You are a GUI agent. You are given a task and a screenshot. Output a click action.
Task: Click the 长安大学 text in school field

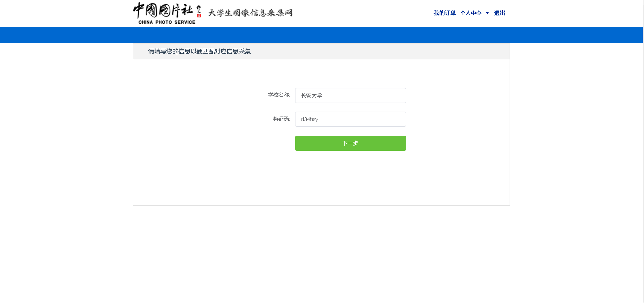tap(311, 96)
